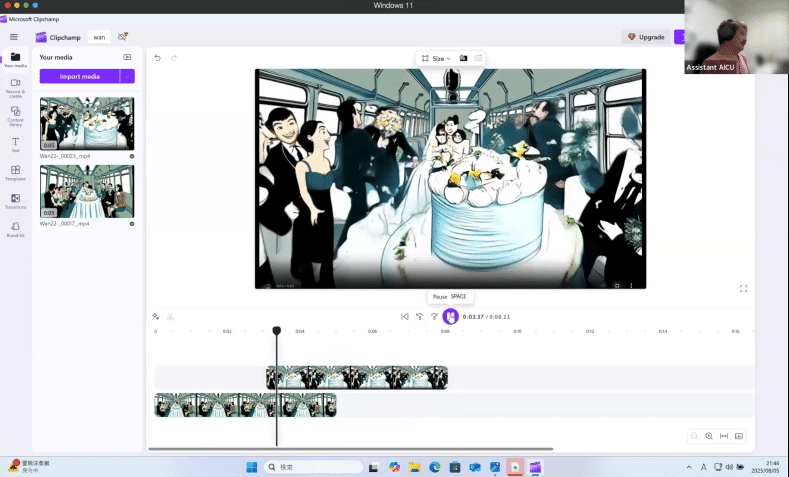Viewport: 789px width, 477px height.
Task: Redo the last edit
Action: [174, 58]
